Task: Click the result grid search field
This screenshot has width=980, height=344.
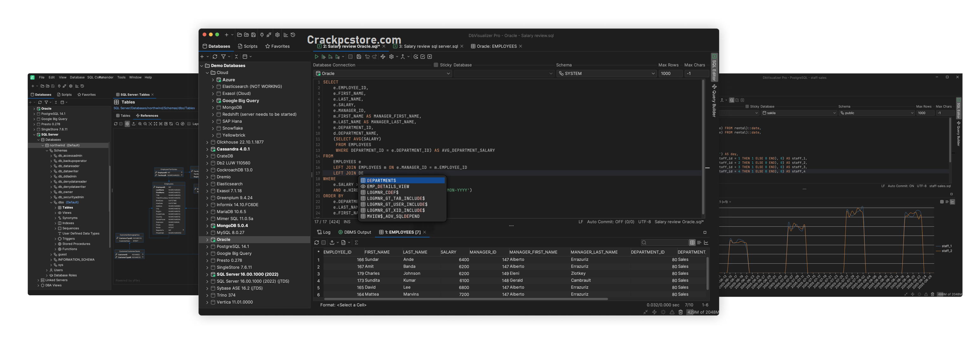Action: point(664,243)
